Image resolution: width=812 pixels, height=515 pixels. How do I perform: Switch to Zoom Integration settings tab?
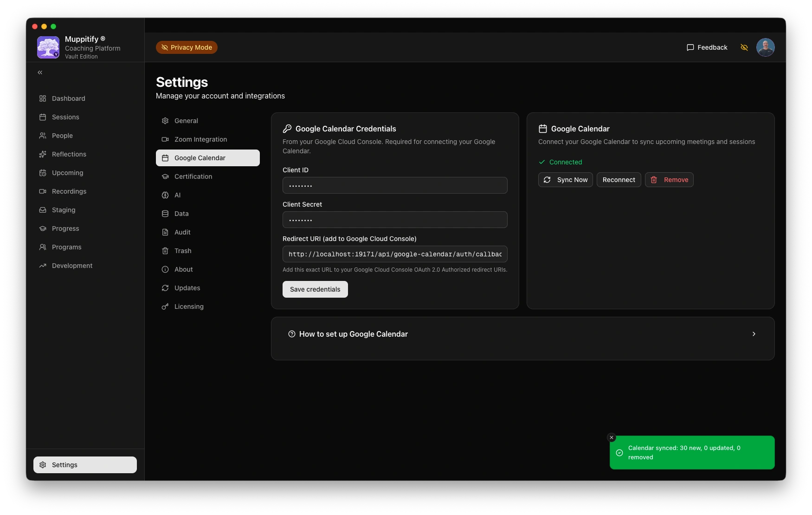click(200, 139)
